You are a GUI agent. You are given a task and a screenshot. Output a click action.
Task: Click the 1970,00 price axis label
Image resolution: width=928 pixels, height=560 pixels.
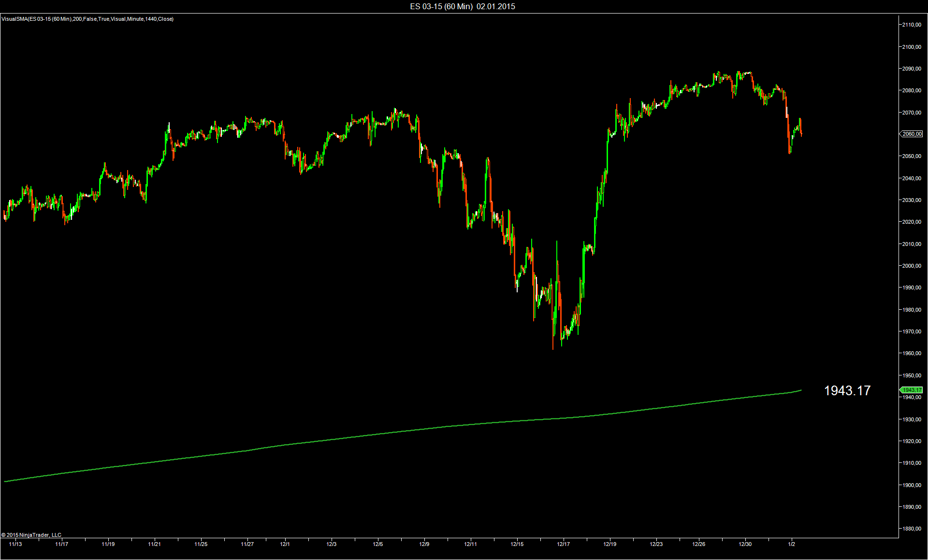pos(912,331)
